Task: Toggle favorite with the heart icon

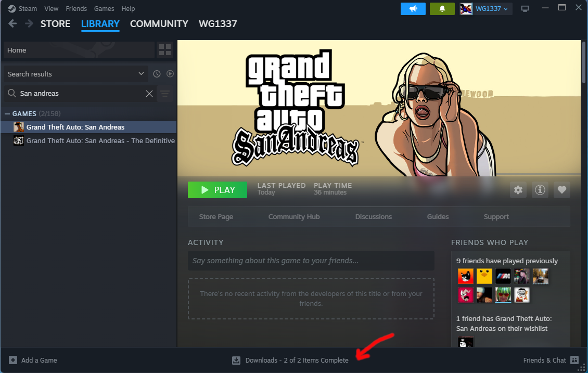Action: pyautogui.click(x=562, y=190)
